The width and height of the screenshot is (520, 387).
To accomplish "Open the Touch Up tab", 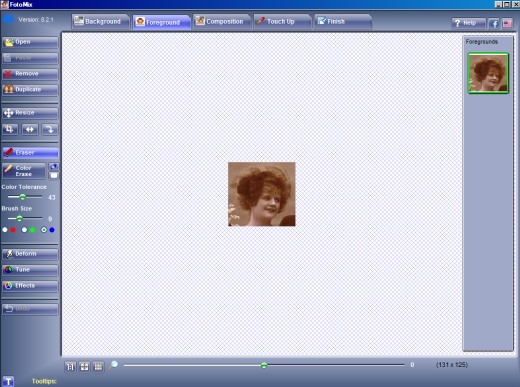I will [282, 22].
